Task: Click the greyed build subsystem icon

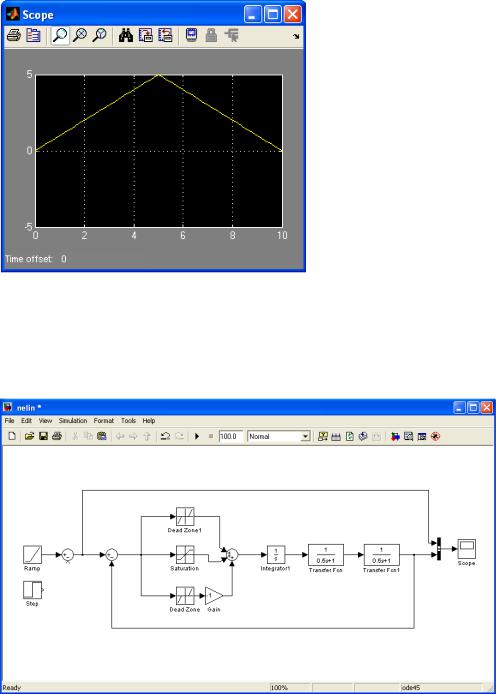Action: point(377,436)
